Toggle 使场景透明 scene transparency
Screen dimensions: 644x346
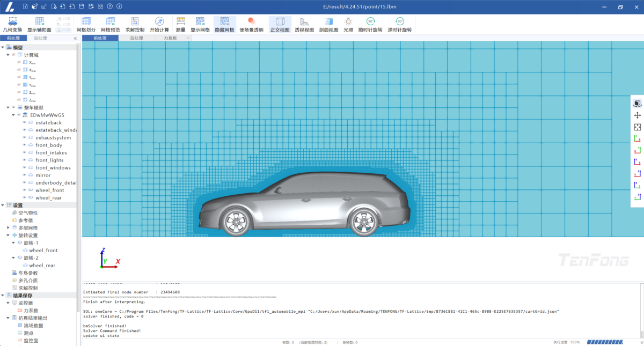251,21
